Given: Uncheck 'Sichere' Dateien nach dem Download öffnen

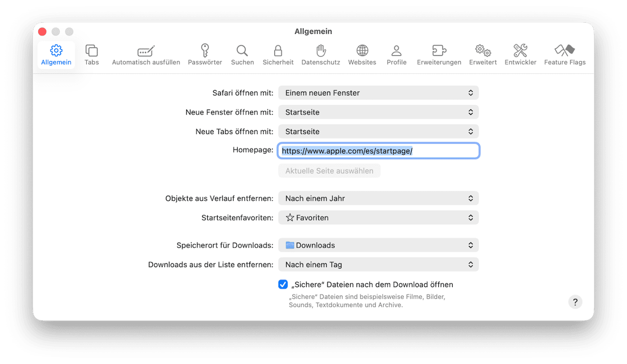Looking at the screenshot, I should pos(283,284).
